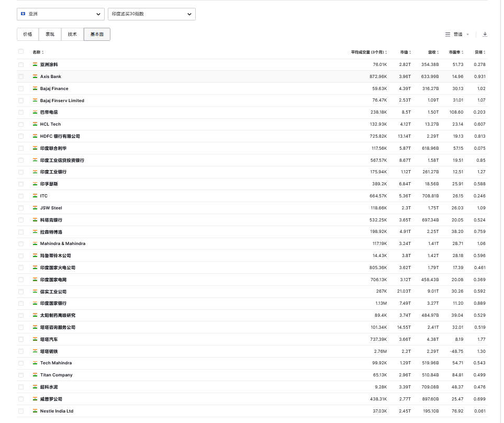This screenshot has width=504, height=423.
Task: Open the Nestle India Ltd link
Action: pyautogui.click(x=57, y=411)
